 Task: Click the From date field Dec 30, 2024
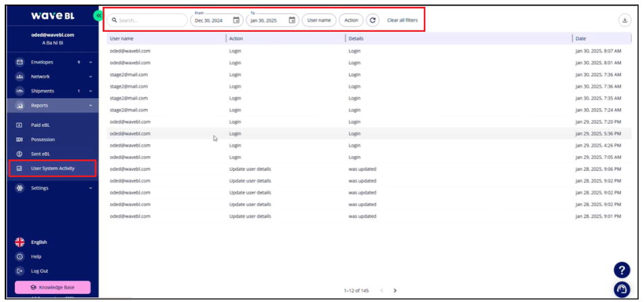[x=217, y=20]
